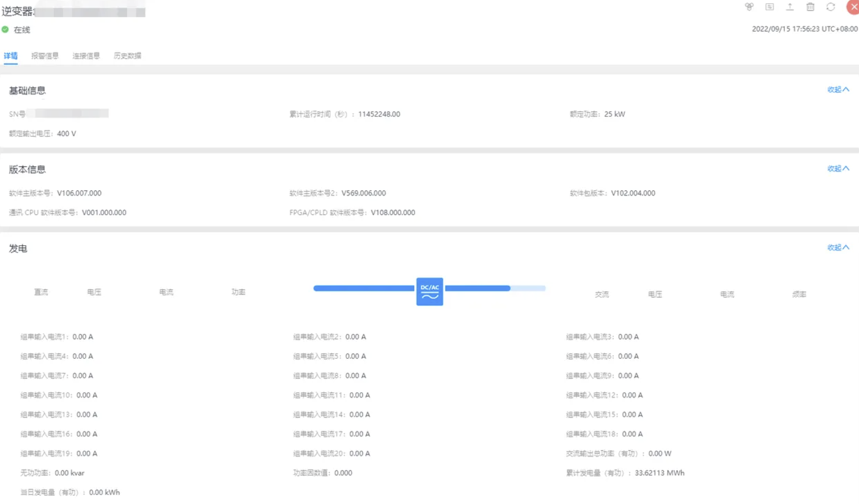Click the 无功功率 0.00 kvar value
859x504 pixels.
[69, 472]
